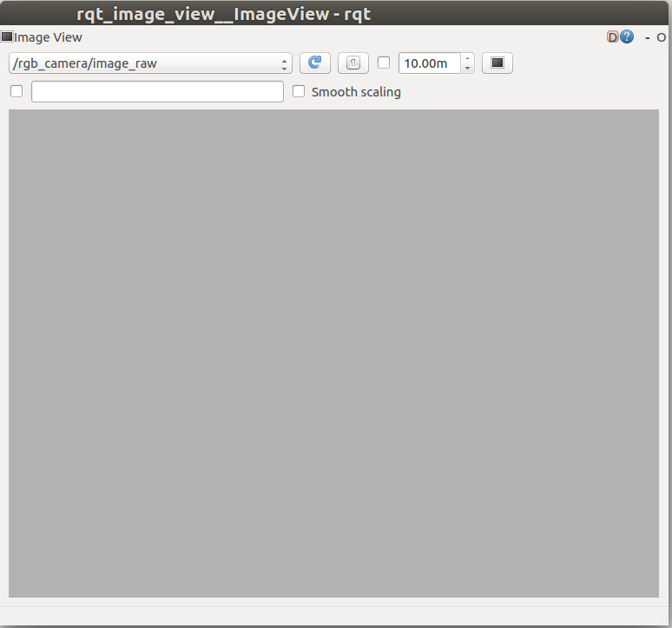Click the zoom to original size button

[x=352, y=63]
